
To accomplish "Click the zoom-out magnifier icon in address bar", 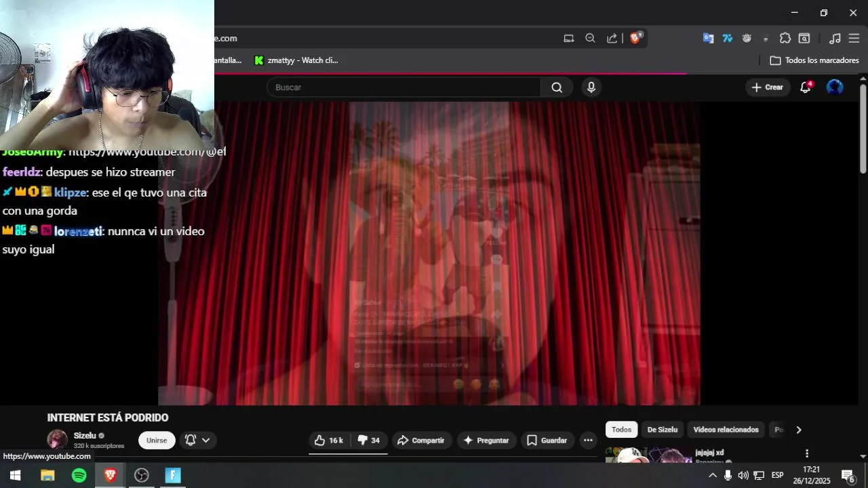I will click(591, 39).
